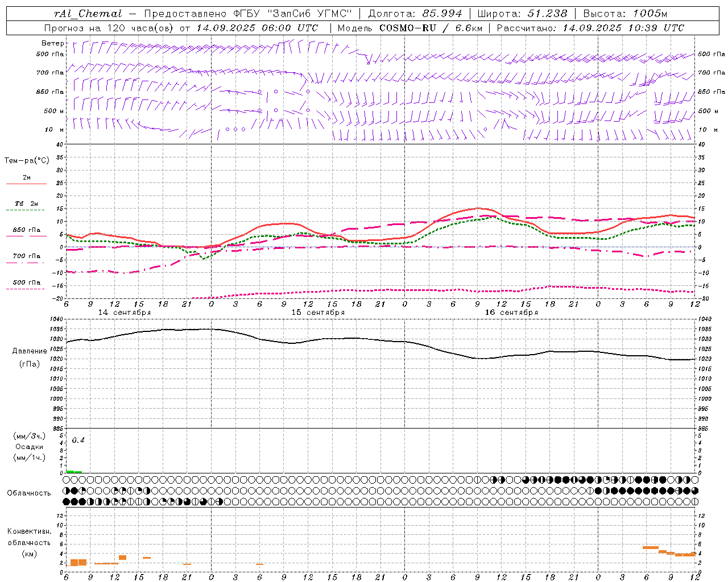Click the (гПа) unit under Давление

[x=30, y=364]
